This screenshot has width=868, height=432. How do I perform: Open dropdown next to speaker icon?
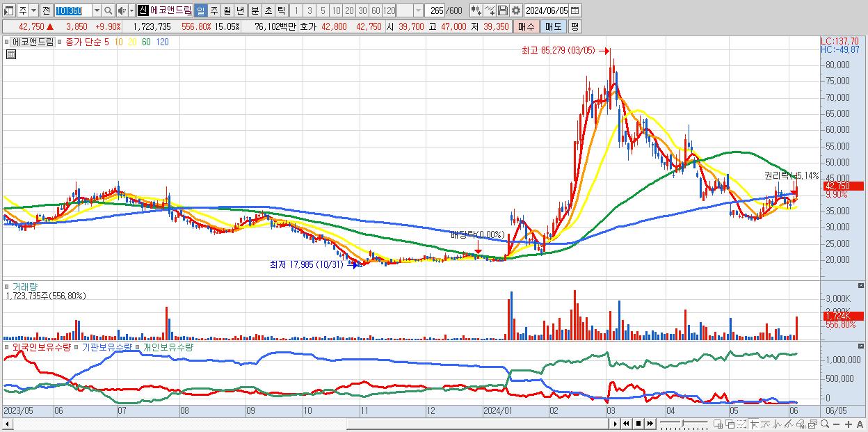click(131, 10)
